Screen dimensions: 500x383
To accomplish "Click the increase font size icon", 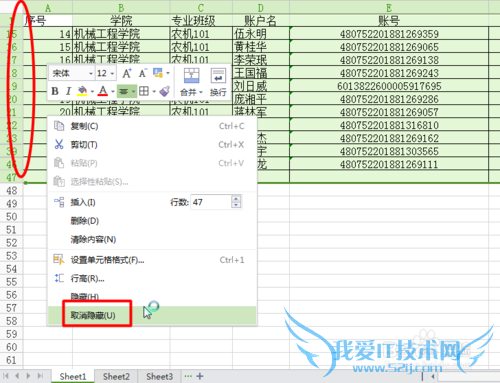I will (x=127, y=73).
